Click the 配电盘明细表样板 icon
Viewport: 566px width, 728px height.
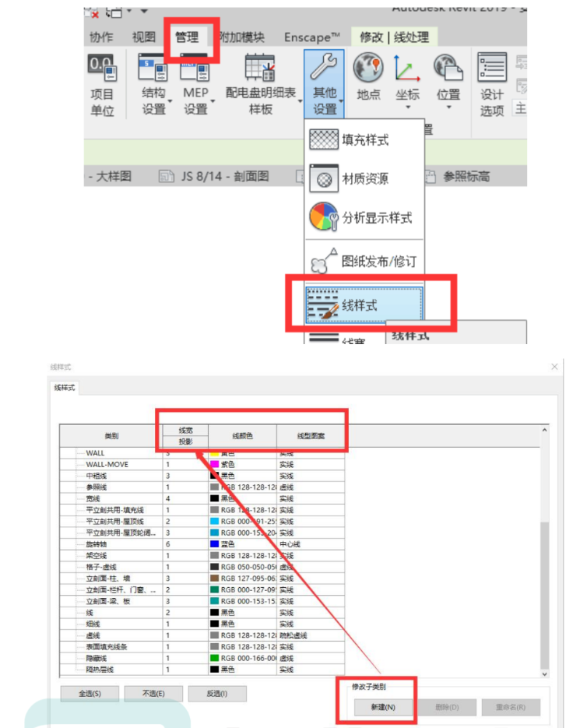pyautogui.click(x=261, y=68)
